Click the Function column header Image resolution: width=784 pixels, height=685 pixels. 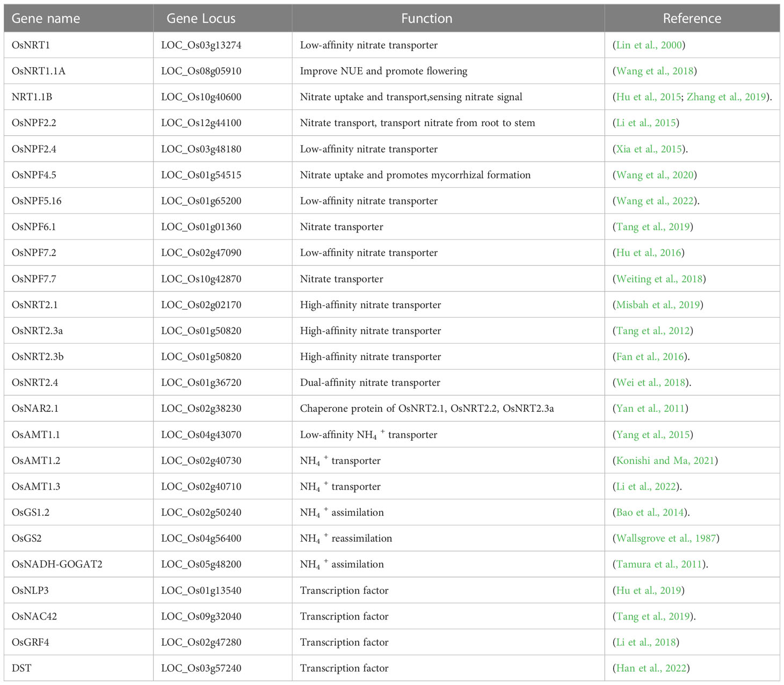[448, 18]
